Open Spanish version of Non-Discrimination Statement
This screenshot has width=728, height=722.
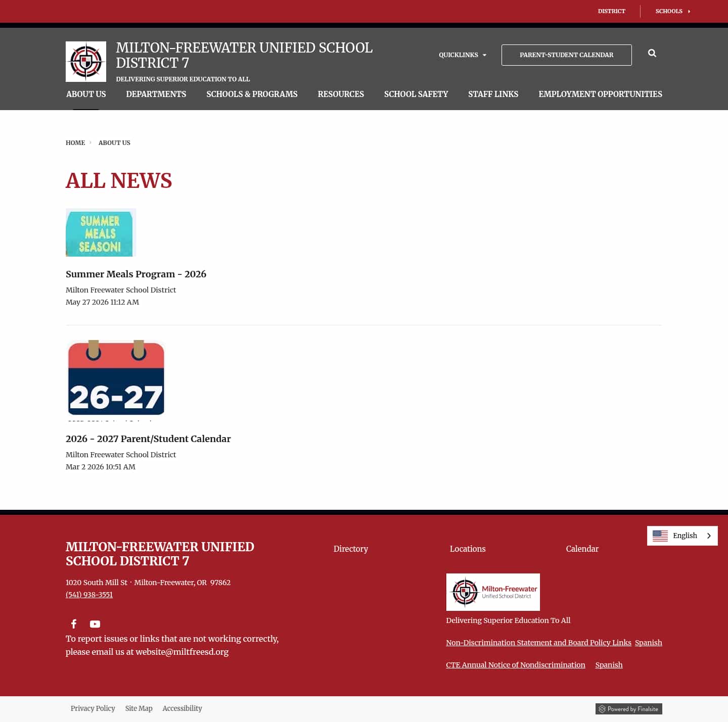point(649,643)
